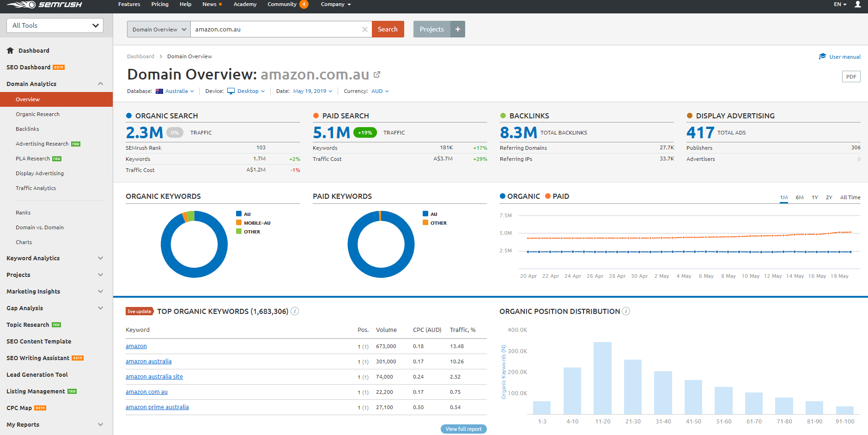Open the News menu item

tap(212, 4)
